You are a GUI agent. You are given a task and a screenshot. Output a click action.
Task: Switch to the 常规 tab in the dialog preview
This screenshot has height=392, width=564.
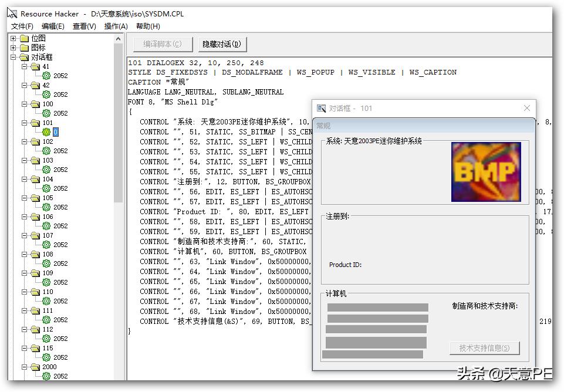pos(323,125)
